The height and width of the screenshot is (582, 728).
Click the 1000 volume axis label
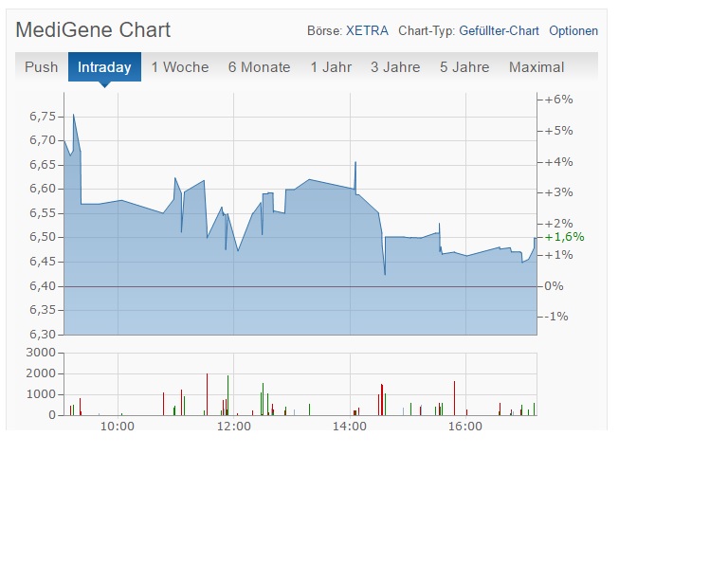click(x=41, y=394)
